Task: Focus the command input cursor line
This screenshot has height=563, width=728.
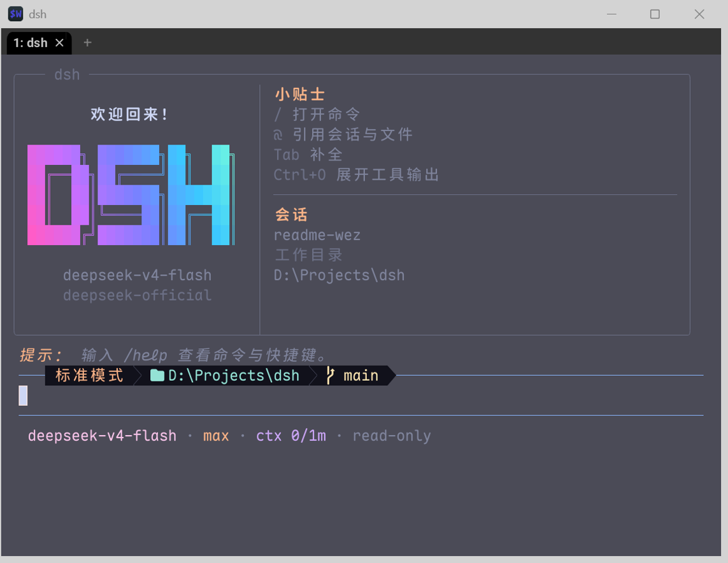Action: click(360, 396)
